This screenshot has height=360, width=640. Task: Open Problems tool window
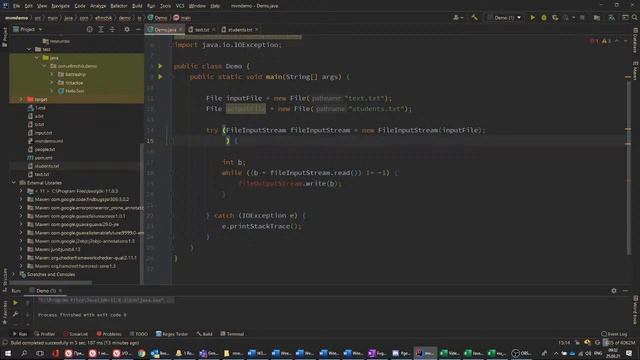[x=109, y=334]
